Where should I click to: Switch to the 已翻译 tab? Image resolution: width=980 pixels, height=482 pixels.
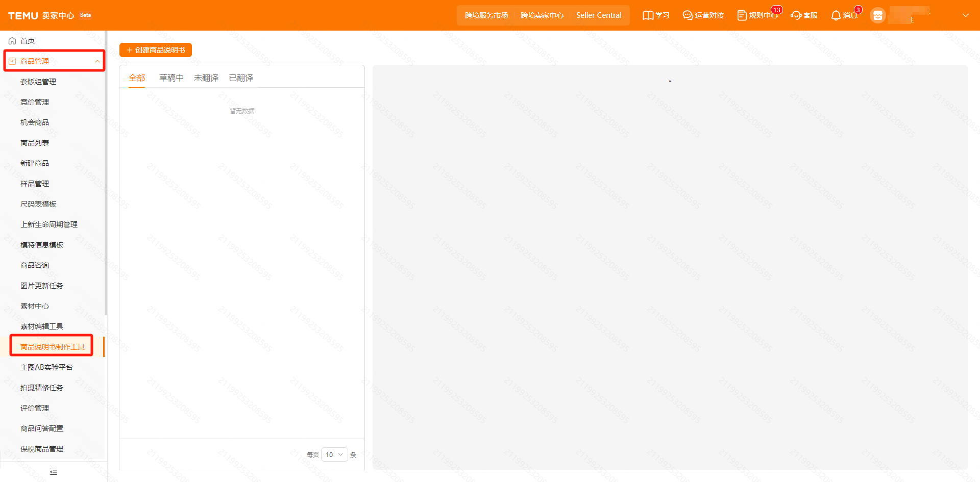point(241,78)
